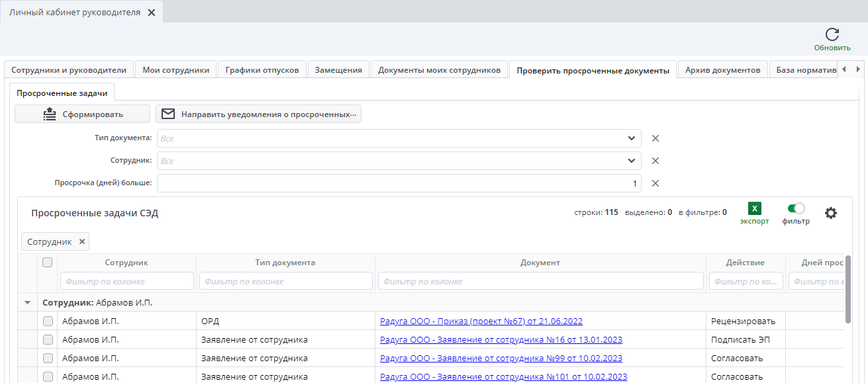Image resolution: width=868 pixels, height=383 pixels.
Task: Click the Подписать ЭП action cell
Action: (746, 339)
